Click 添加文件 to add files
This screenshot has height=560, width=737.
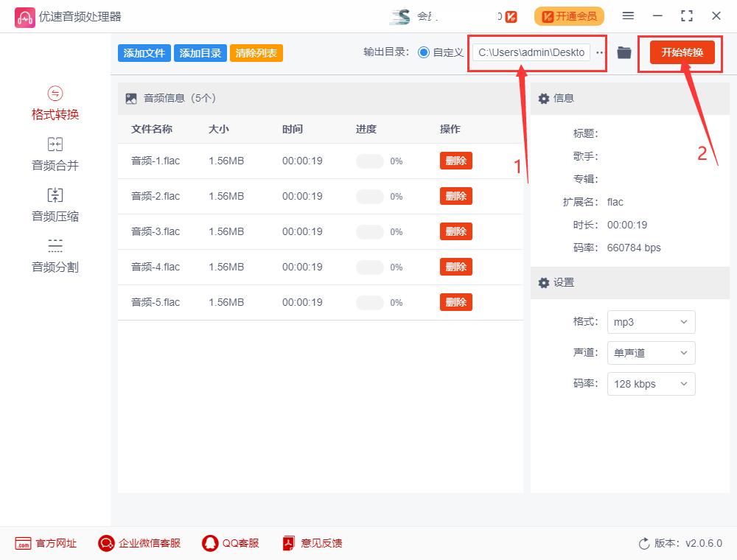point(144,53)
